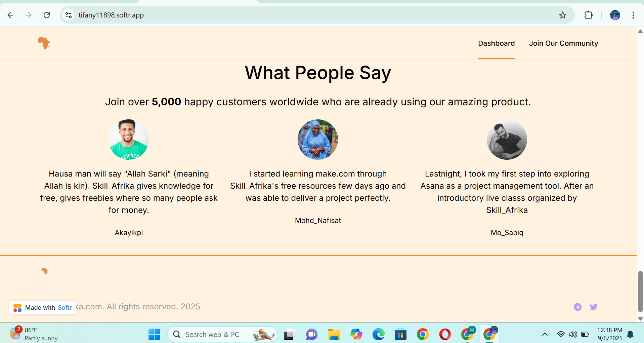Click the small Africa logo in footer
This screenshot has width=644, height=343.
[x=45, y=271]
